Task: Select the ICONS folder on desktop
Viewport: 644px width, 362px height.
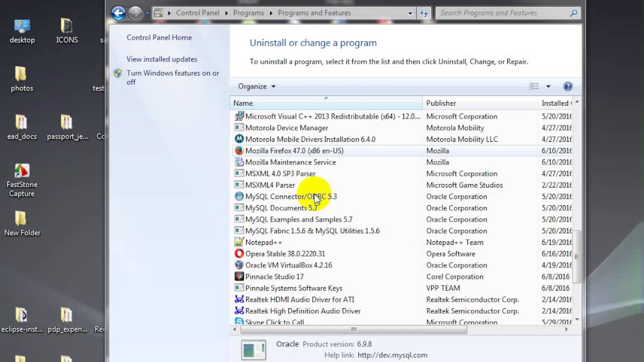Action: (x=67, y=31)
